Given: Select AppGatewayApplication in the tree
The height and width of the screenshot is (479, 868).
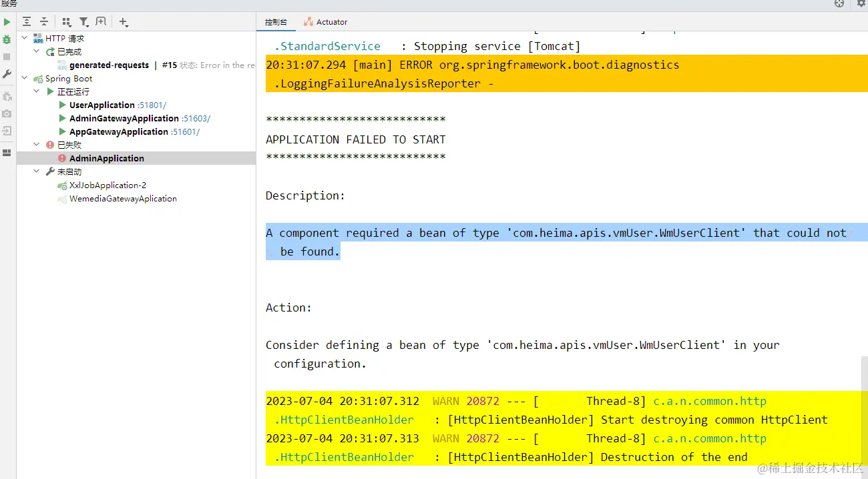Looking at the screenshot, I should coord(119,132).
